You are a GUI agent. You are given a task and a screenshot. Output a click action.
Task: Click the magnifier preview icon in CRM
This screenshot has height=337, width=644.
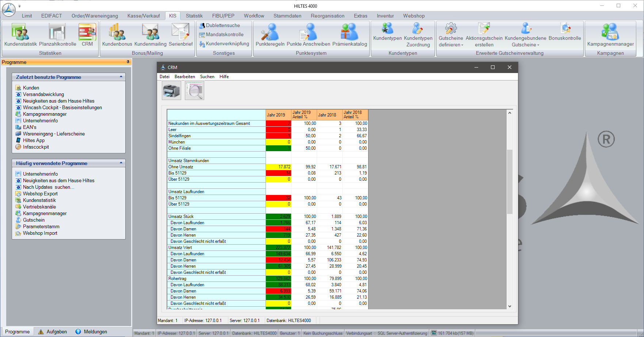point(194,90)
